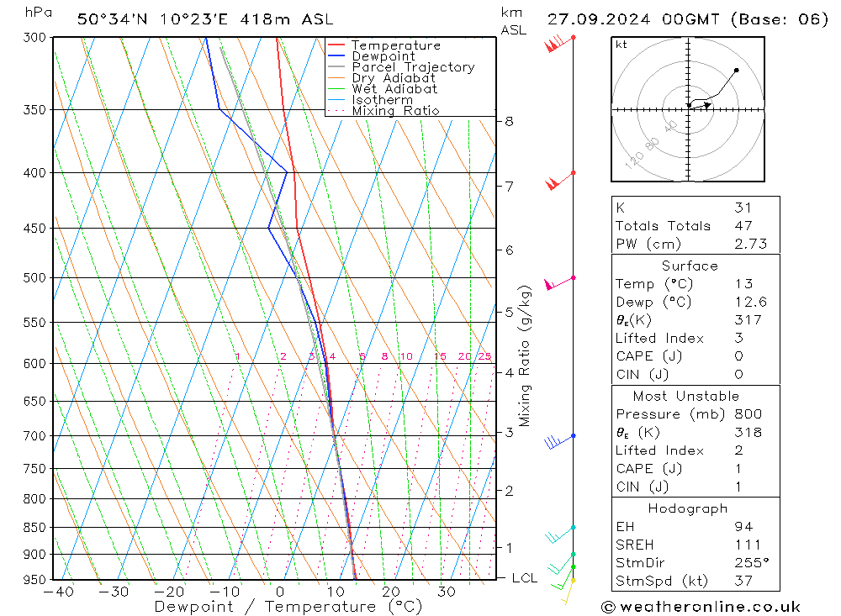Click the '120' ring label in hodograph
Image resolution: width=841 pixels, height=616 pixels.
tap(634, 160)
